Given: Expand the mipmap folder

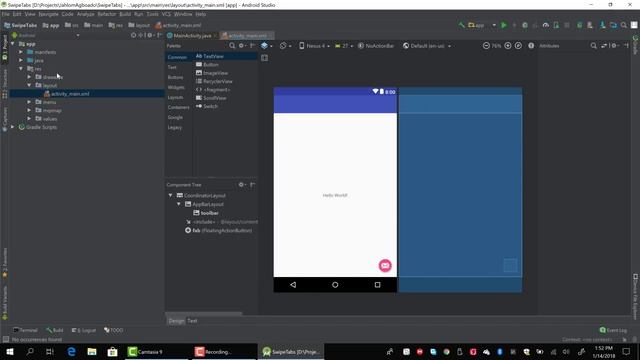Looking at the screenshot, I should click(x=29, y=110).
